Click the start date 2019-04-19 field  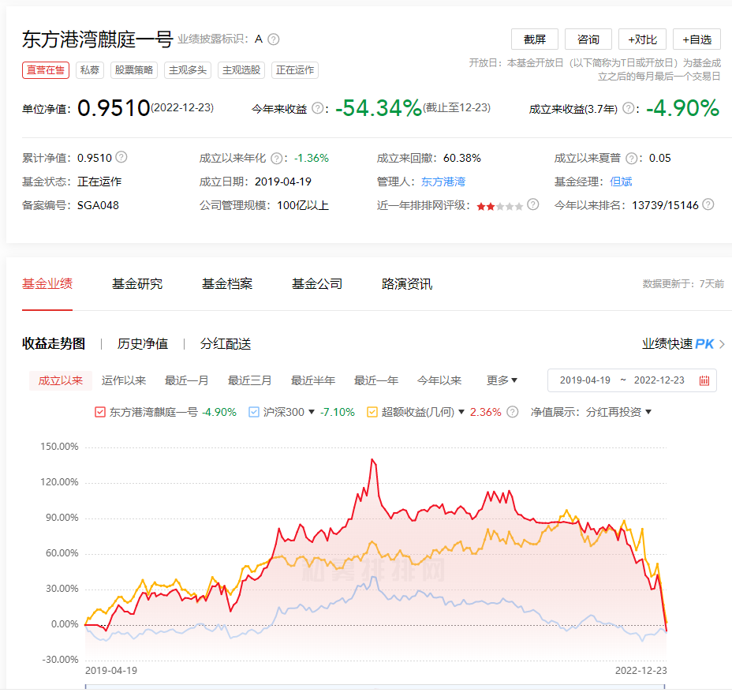585,380
